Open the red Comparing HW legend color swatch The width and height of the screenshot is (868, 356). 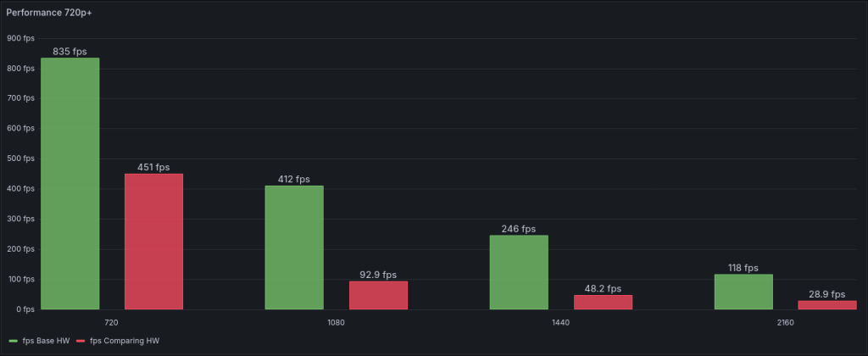point(81,341)
